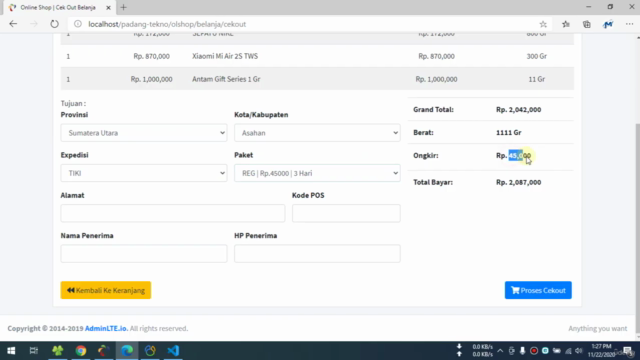
Task: Open Collections icon in browser toolbar
Action: pos(587,24)
